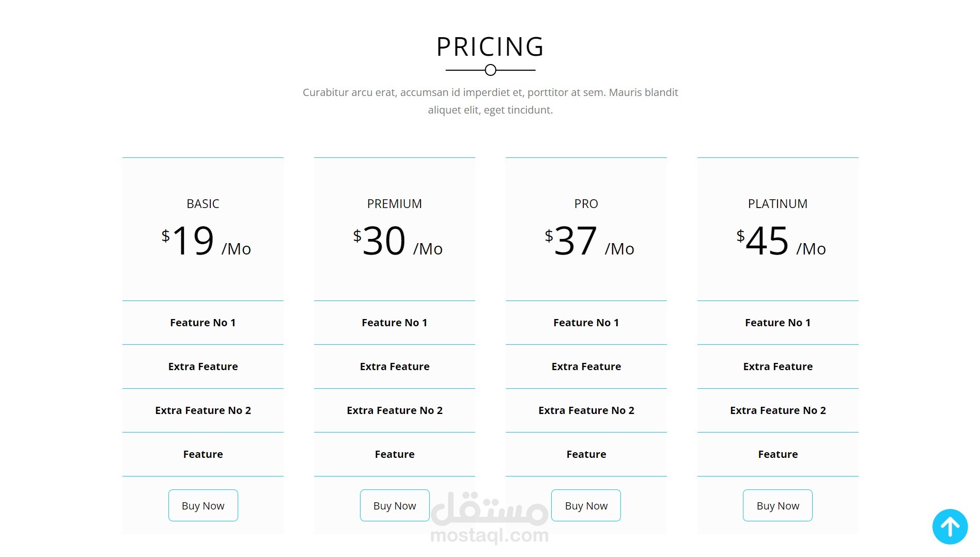Click the circle ornament under Pricing heading
980x557 pixels.
[x=490, y=70]
